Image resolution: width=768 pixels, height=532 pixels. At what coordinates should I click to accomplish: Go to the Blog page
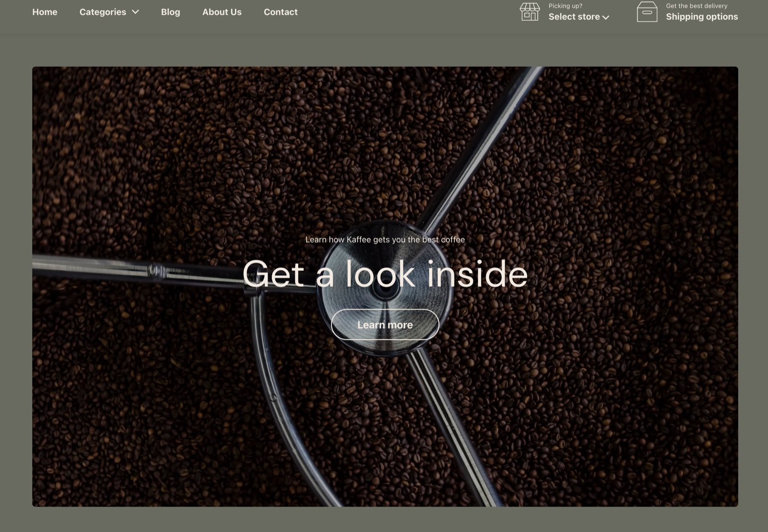(170, 12)
